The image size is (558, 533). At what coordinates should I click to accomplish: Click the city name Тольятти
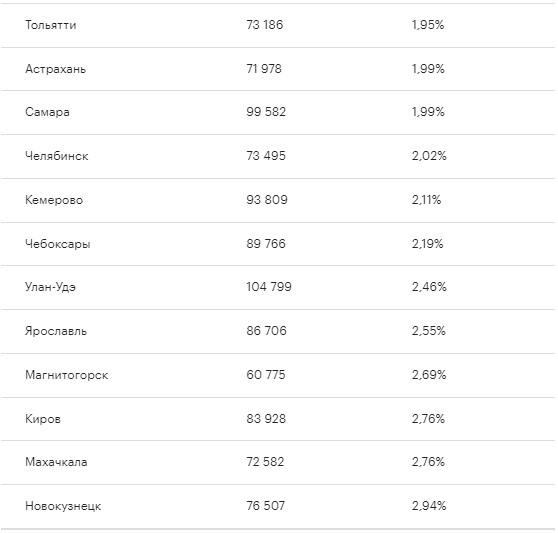51,25
